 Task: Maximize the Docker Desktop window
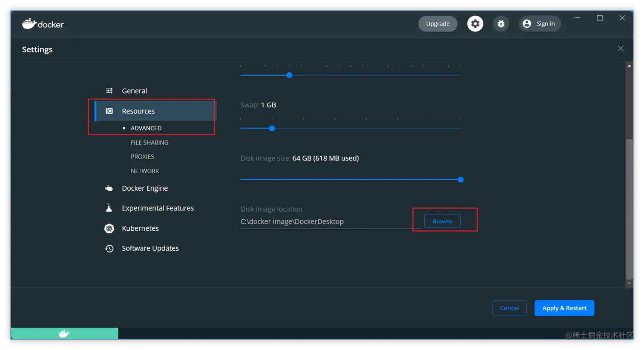[600, 18]
